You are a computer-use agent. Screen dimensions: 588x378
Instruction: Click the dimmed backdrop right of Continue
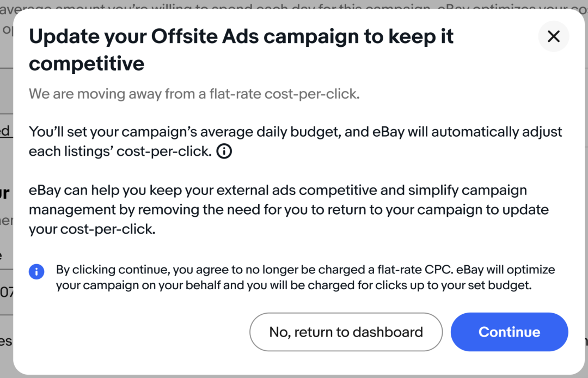(x=578, y=341)
